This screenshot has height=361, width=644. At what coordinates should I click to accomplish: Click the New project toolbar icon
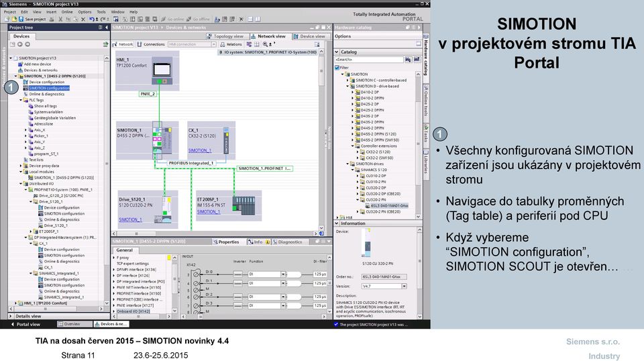(x=7, y=19)
